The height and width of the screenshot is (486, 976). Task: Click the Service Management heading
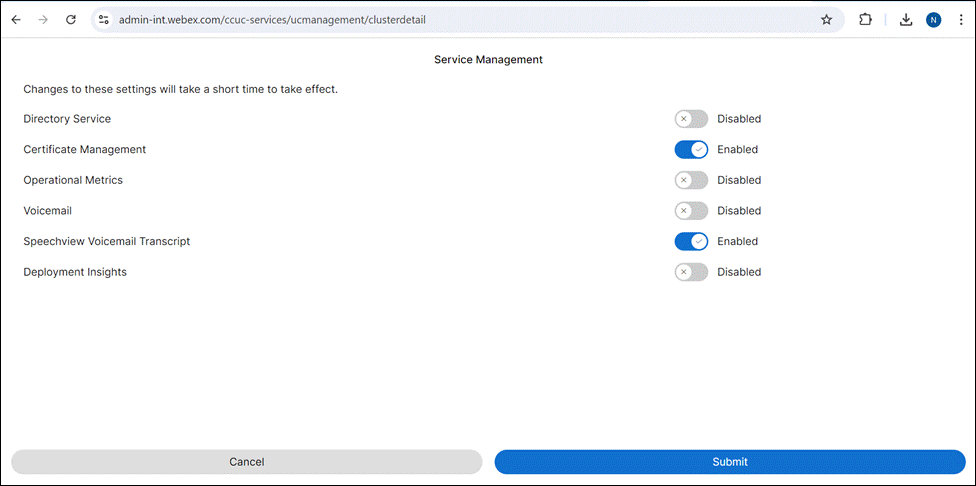pos(488,60)
